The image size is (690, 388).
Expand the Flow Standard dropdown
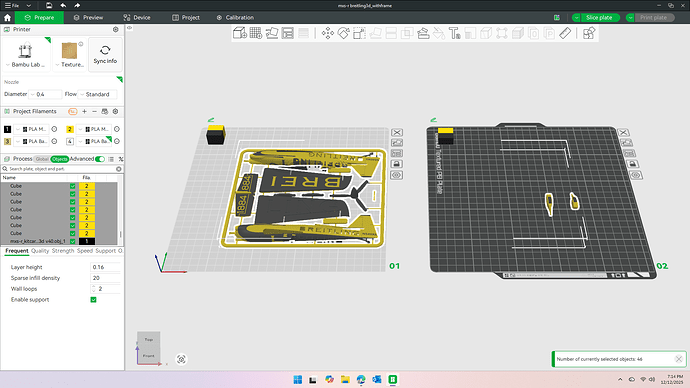[x=98, y=94]
